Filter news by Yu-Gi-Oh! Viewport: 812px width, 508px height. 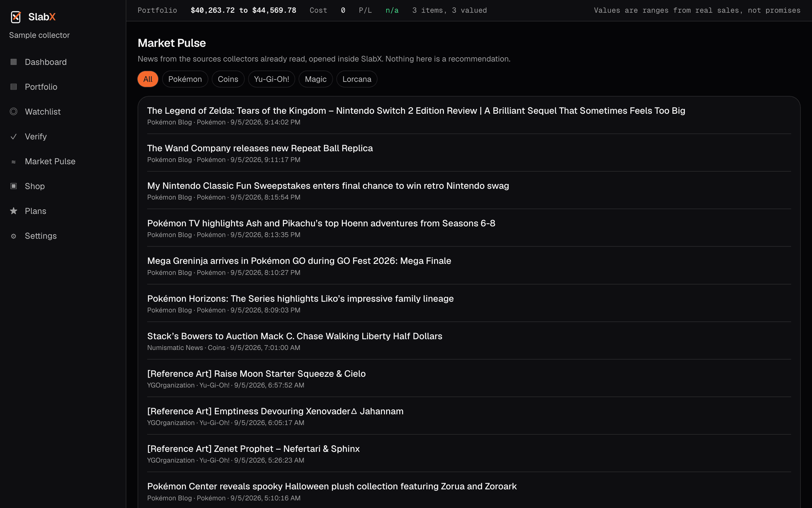(272, 79)
